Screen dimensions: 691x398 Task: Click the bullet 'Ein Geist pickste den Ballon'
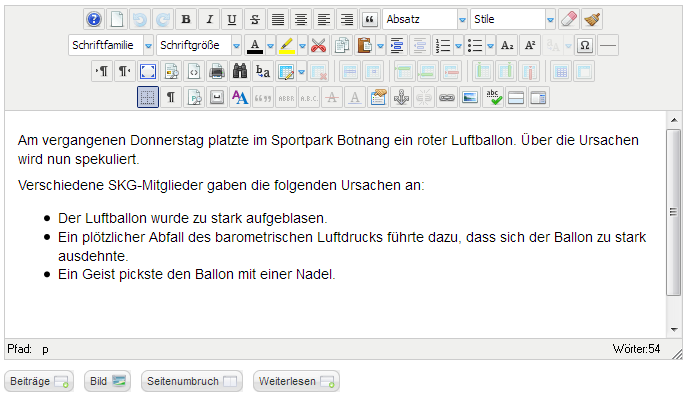coord(197,275)
